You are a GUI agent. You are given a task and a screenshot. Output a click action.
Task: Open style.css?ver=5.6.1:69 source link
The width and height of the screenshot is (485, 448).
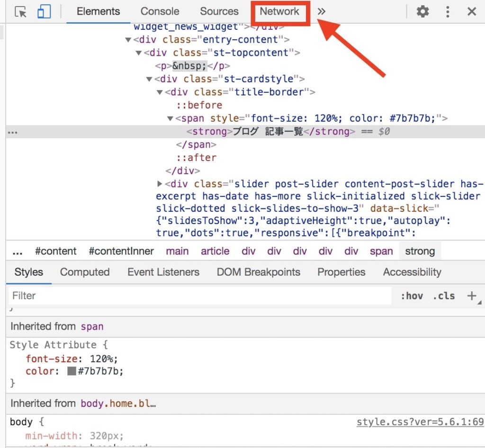click(x=420, y=422)
